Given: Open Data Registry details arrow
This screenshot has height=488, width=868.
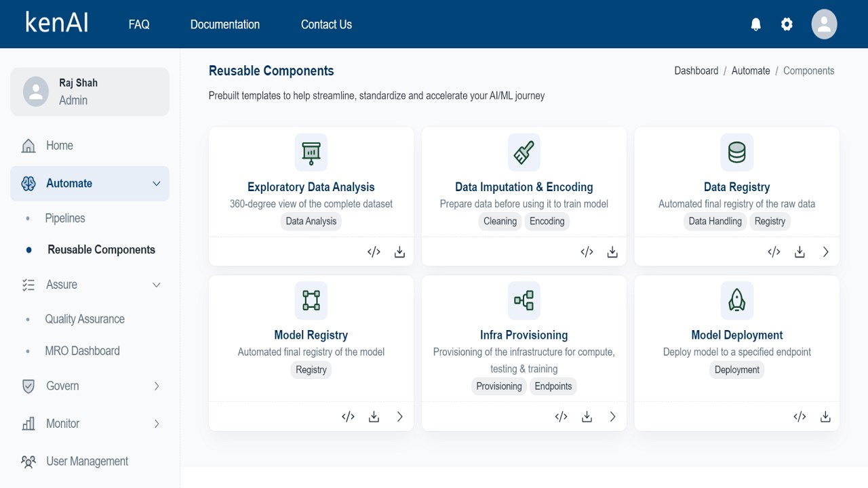Looking at the screenshot, I should (x=825, y=252).
